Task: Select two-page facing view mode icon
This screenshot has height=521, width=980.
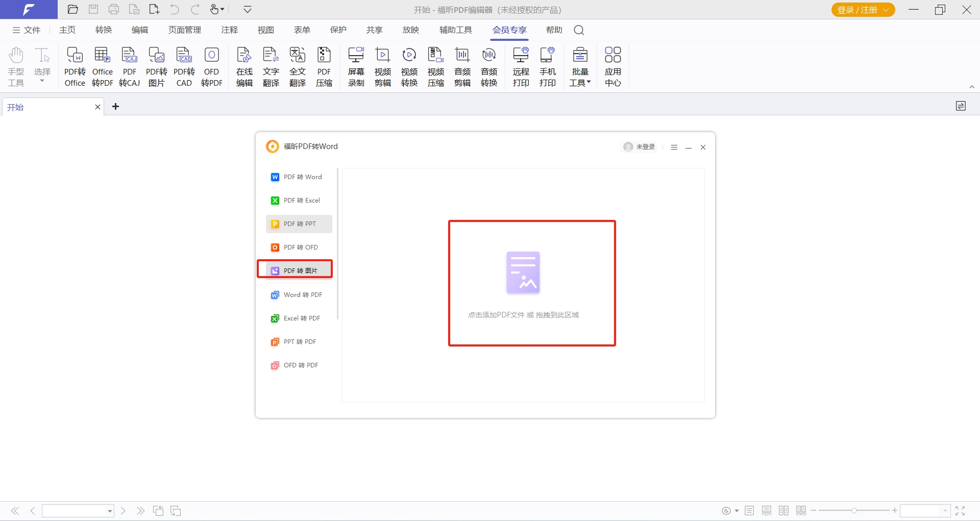Action: [784, 511]
